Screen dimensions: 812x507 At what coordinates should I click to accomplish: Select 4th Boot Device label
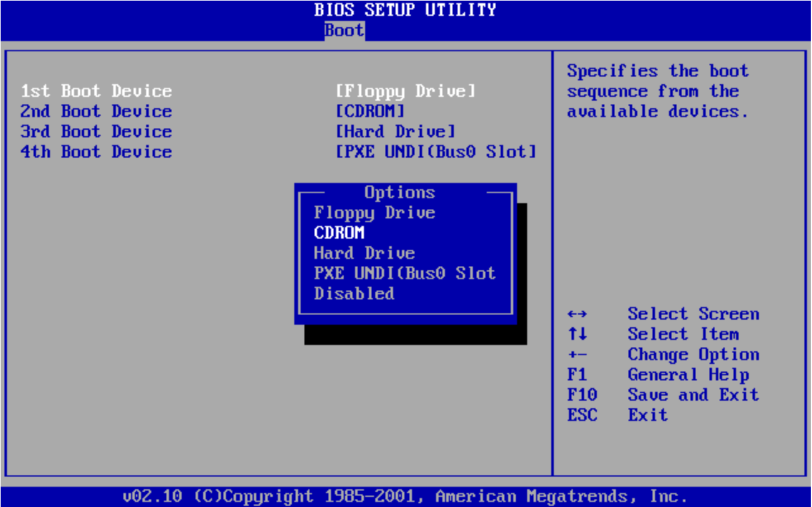[96, 152]
